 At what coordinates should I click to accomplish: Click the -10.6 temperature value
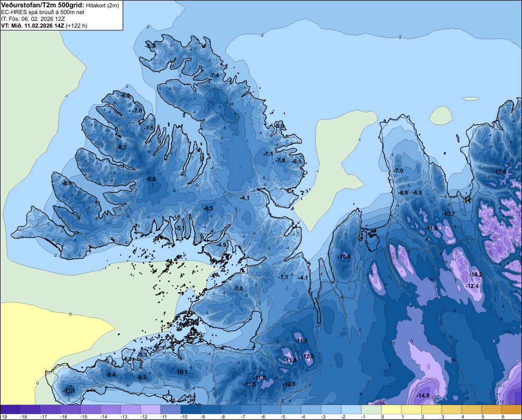click(x=500, y=172)
